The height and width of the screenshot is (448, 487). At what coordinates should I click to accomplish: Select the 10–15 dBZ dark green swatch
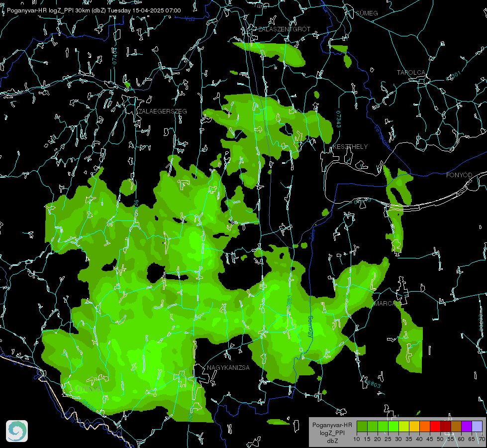coord(362,426)
